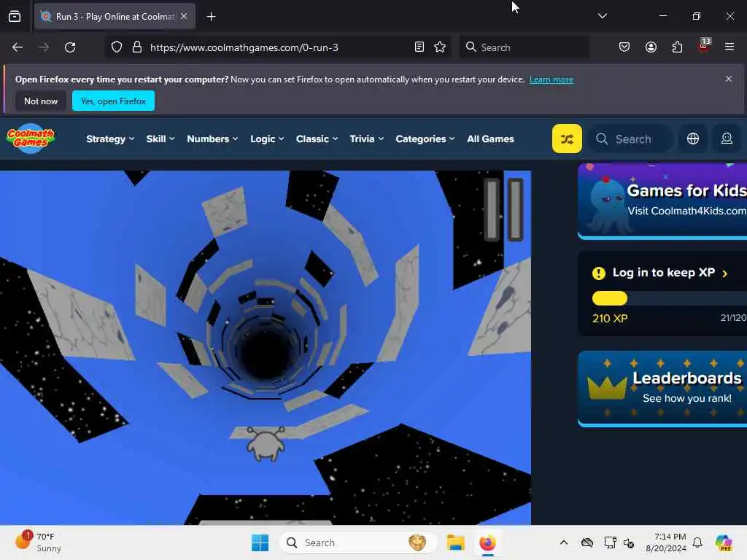Open File Explorer from the taskbar
Image resolution: width=747 pixels, height=560 pixels.
455,542
